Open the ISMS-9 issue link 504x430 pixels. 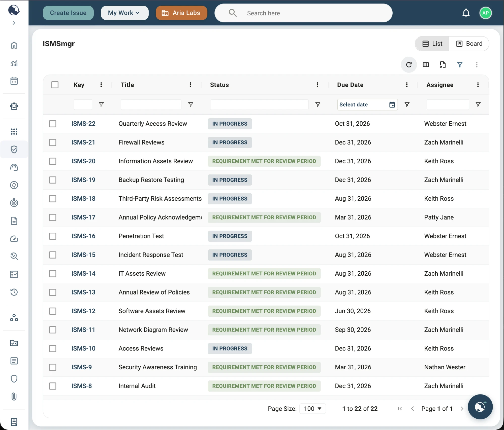pyautogui.click(x=81, y=367)
